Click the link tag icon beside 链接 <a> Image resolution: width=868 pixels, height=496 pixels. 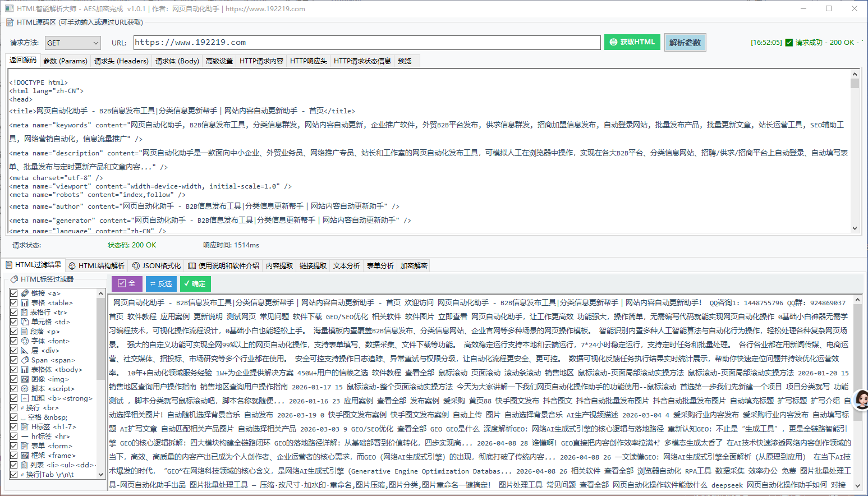tap(25, 293)
